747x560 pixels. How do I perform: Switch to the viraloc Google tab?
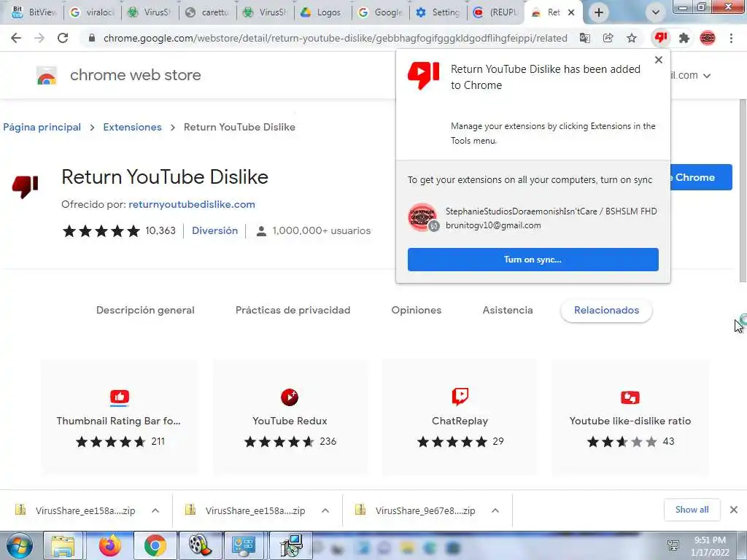click(x=93, y=12)
